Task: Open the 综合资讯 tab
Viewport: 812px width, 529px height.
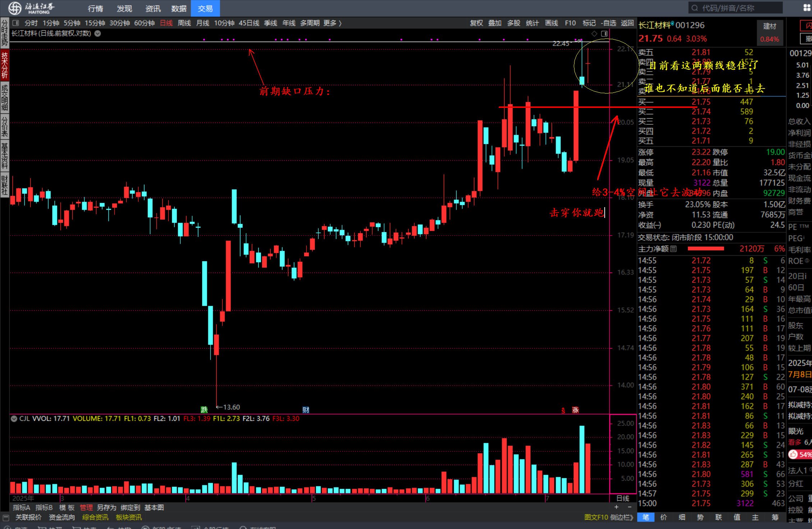Action: (x=95, y=517)
